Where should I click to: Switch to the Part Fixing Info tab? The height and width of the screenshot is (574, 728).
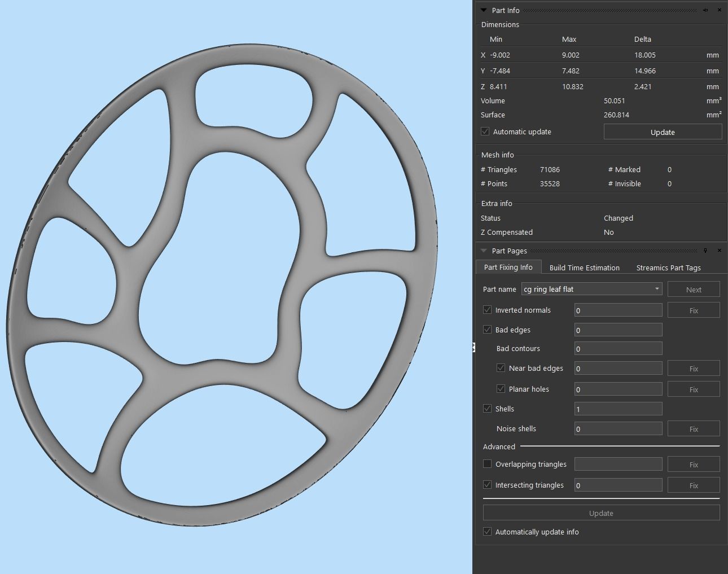(508, 268)
